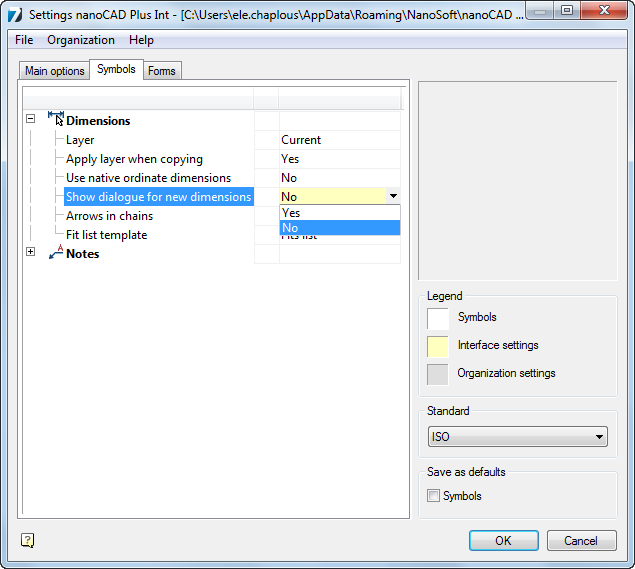Click the Dimensions group icon
Viewport: 635px width, 569px height.
click(x=56, y=119)
